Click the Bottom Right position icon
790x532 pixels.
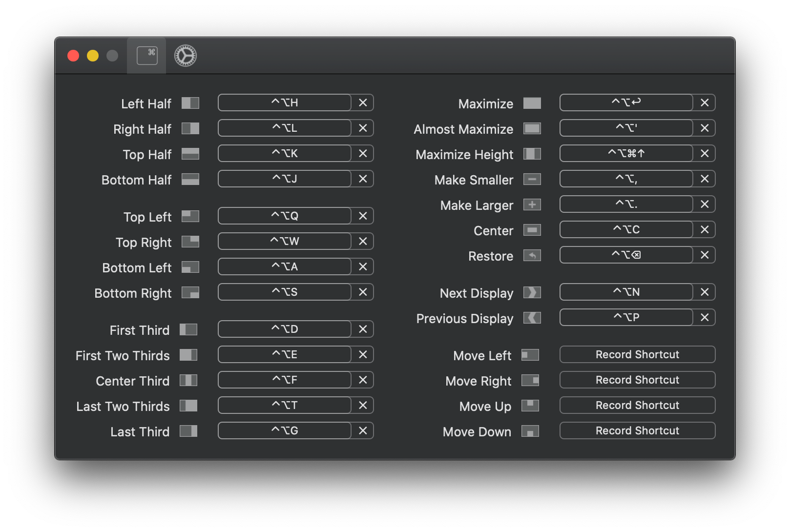coord(191,292)
